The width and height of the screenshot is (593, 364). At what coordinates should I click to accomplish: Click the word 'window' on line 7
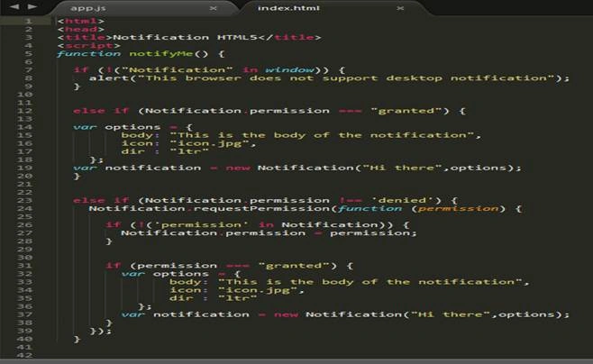click(289, 70)
